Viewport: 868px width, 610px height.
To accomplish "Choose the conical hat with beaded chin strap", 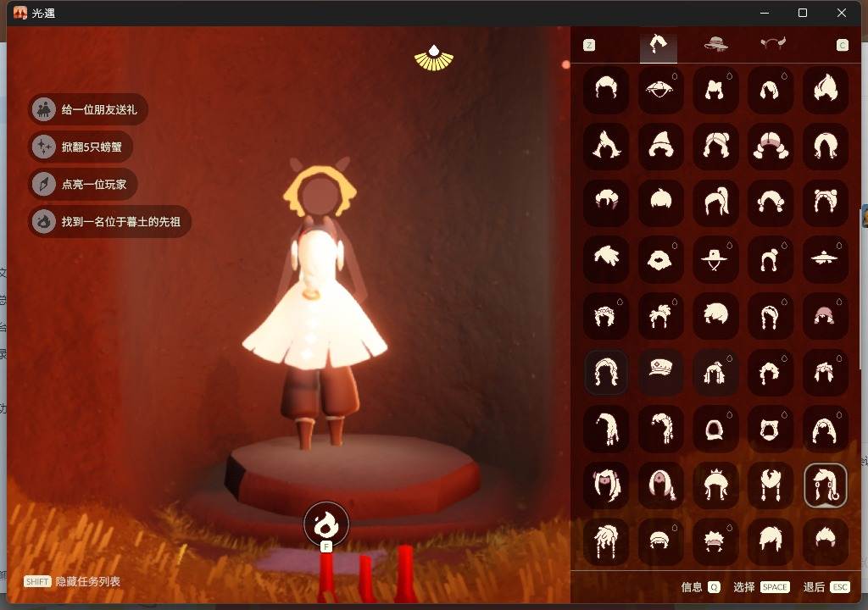I will tap(660, 90).
